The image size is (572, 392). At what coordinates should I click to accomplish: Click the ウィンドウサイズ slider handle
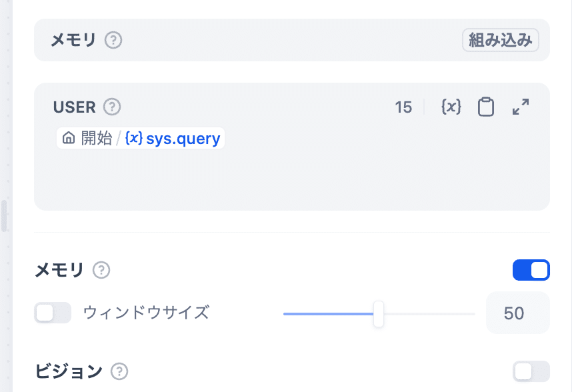[x=379, y=313]
